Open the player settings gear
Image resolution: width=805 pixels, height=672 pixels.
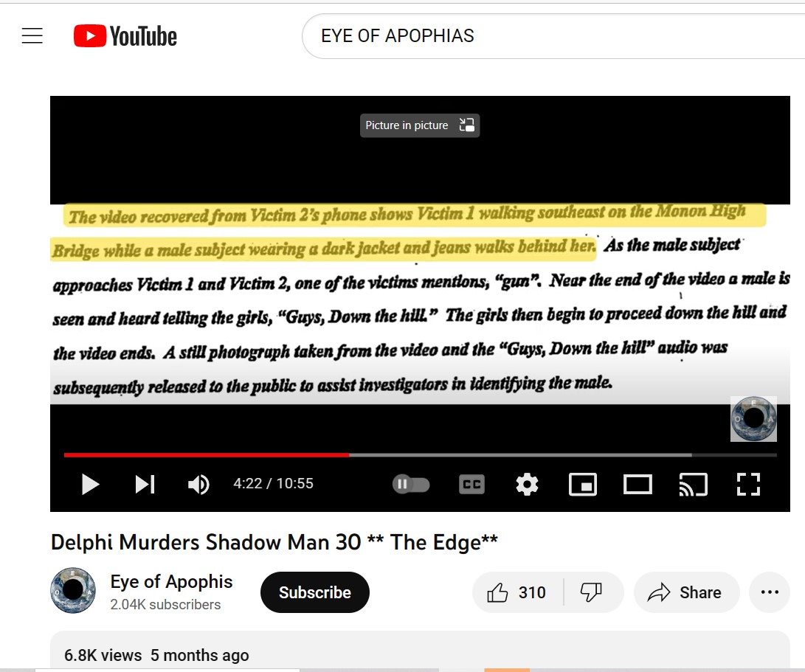click(x=527, y=484)
